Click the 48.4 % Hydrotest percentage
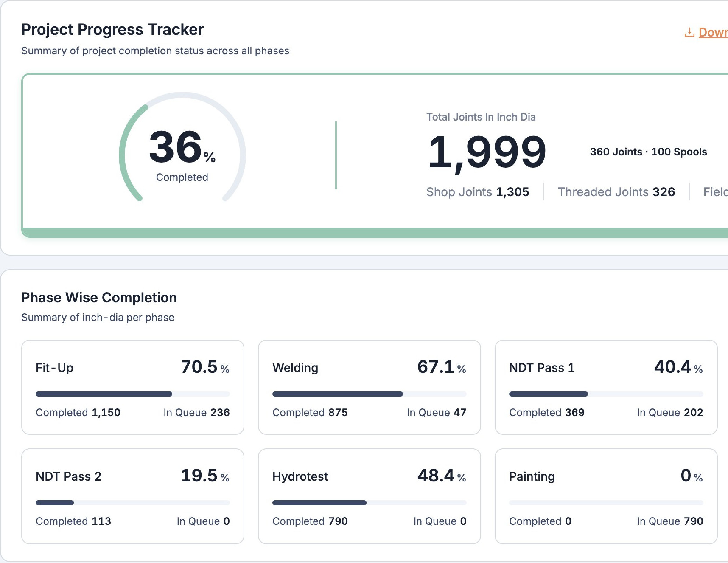This screenshot has height=563, width=728. 442,476
